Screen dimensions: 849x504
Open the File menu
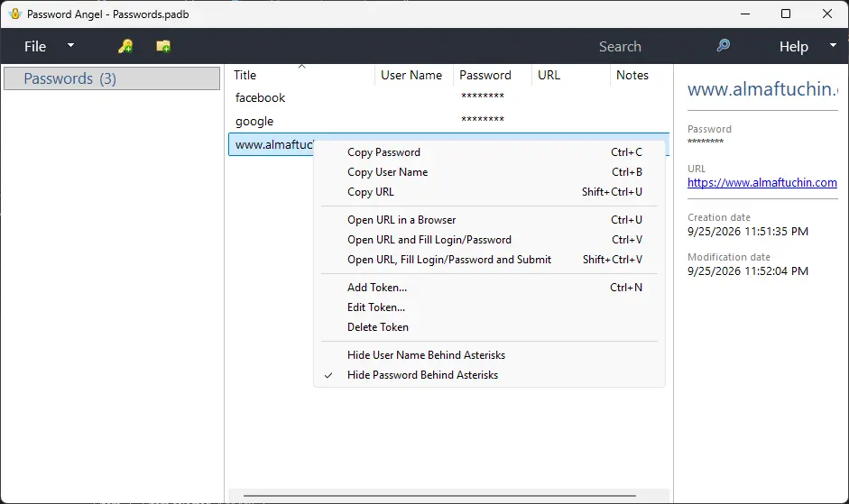pos(35,47)
